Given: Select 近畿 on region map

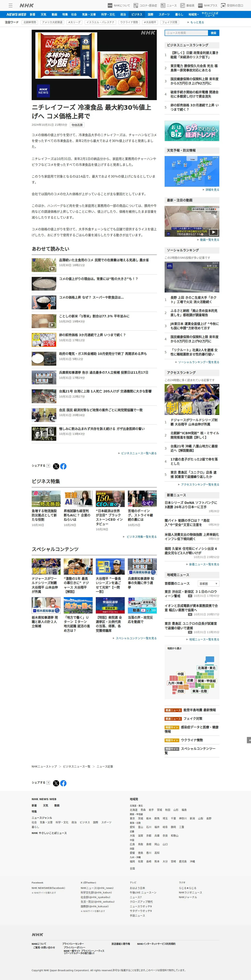Looking at the screenshot, I should click(190, 680).
